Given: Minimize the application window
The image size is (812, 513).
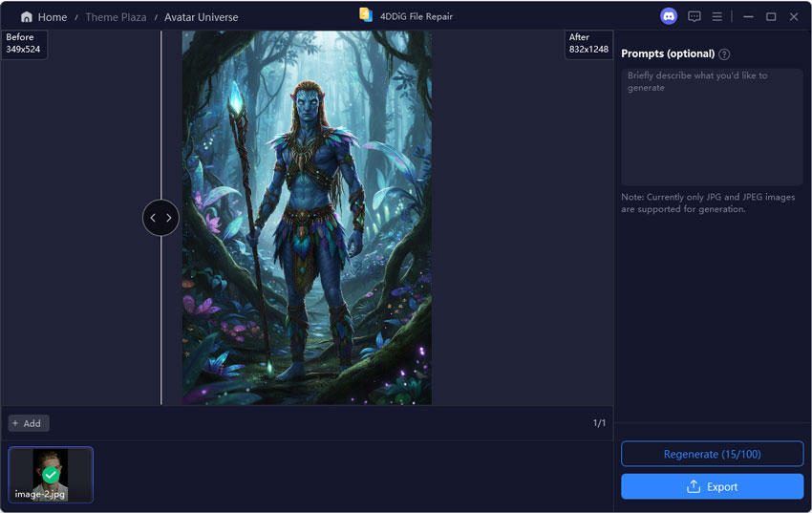Looking at the screenshot, I should 748,16.
